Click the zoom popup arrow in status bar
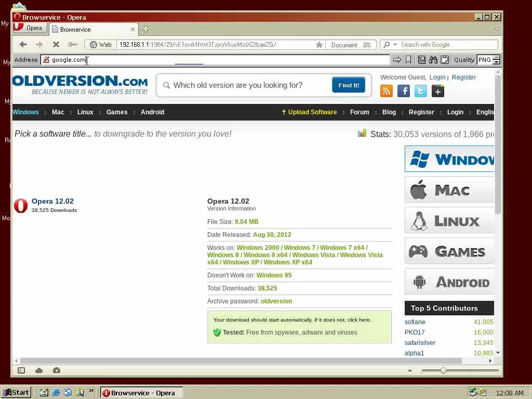 [410, 370]
